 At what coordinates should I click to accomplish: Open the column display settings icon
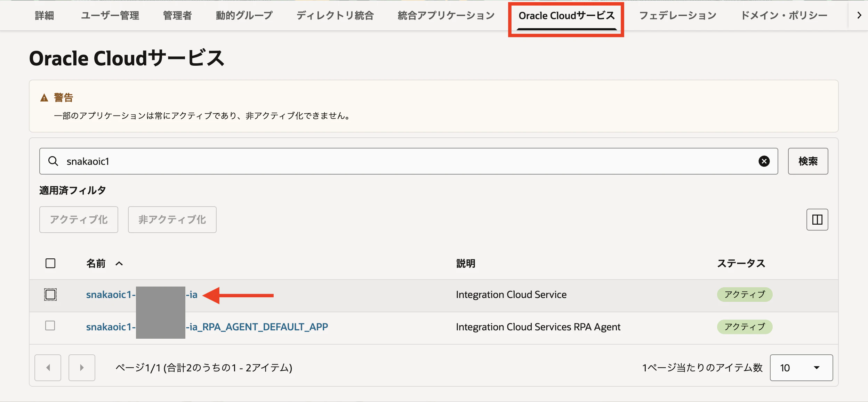pos(817,219)
